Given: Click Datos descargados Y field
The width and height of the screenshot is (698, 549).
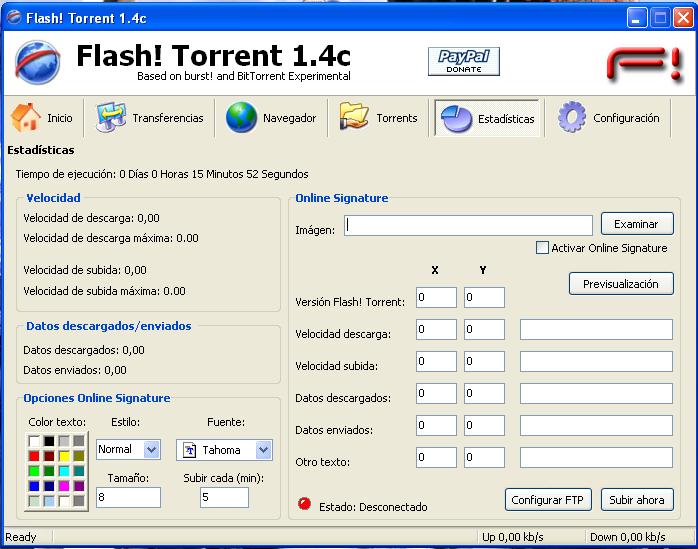Looking at the screenshot, I should point(484,394).
